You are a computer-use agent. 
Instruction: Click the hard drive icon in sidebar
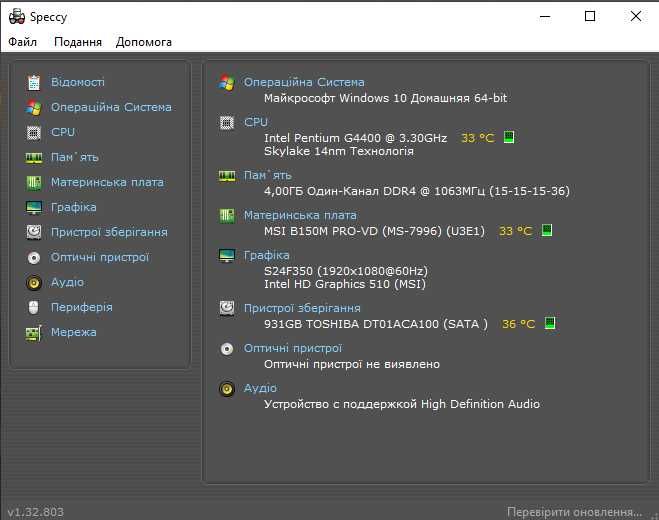coord(34,232)
